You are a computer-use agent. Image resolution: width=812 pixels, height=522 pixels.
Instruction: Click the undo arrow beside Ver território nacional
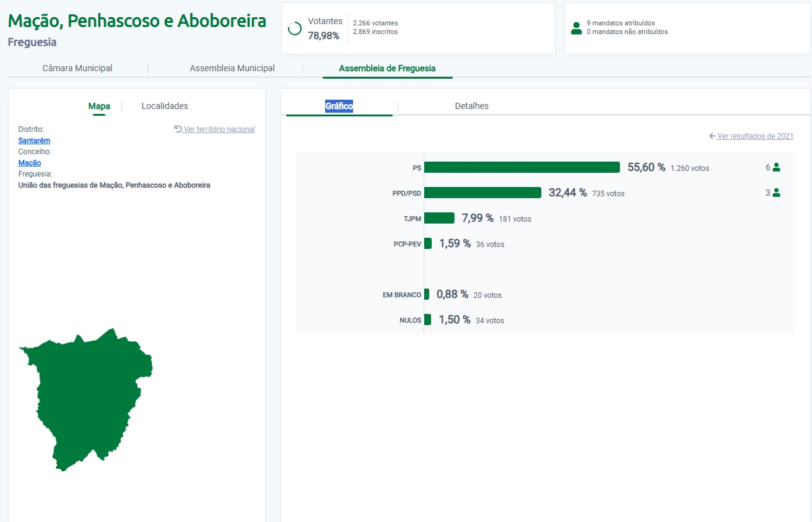178,129
